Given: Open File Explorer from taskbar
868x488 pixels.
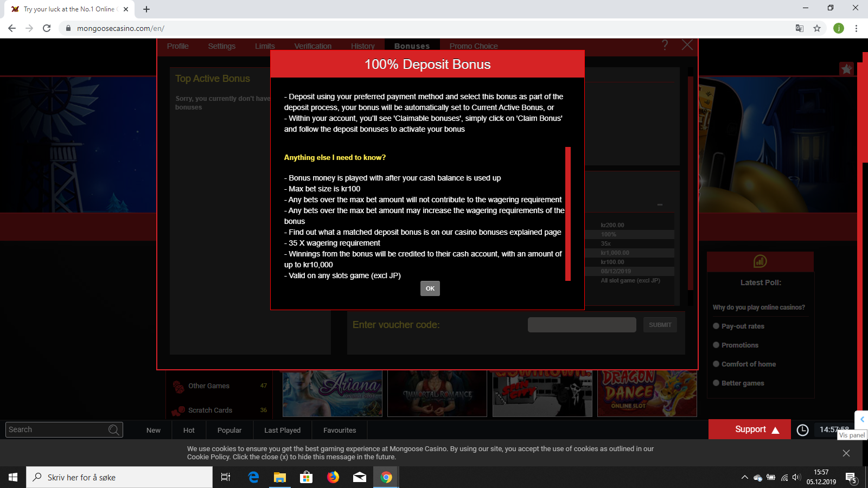Looking at the screenshot, I should (280, 477).
